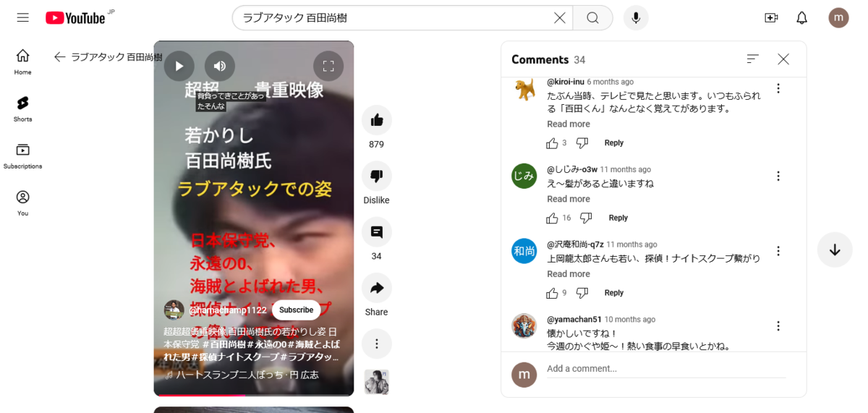Like @沢庵和尚-q7z's comment

click(553, 293)
